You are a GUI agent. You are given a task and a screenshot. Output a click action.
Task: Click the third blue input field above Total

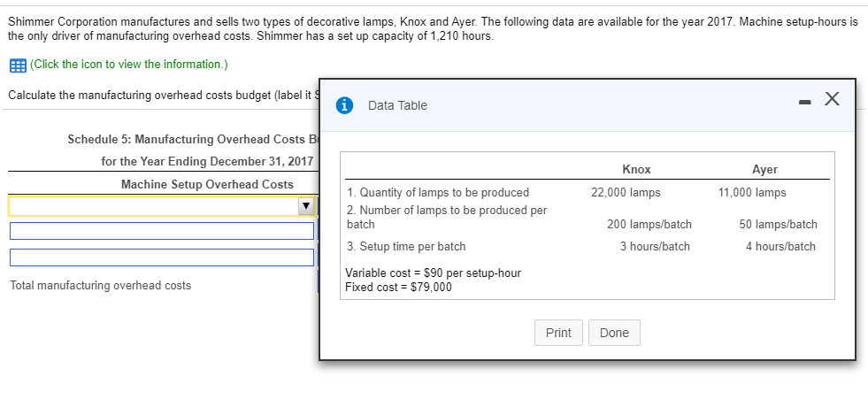[162, 257]
